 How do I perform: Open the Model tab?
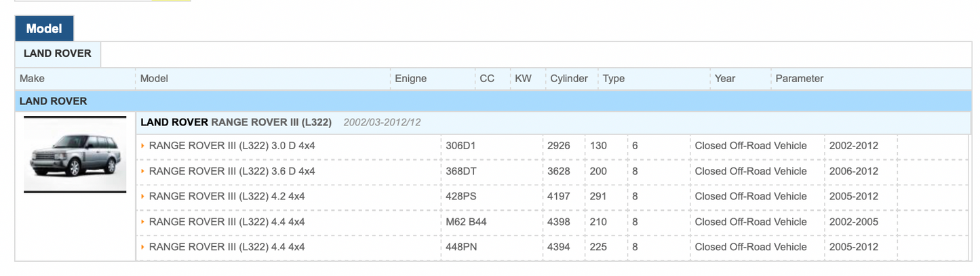point(44,28)
